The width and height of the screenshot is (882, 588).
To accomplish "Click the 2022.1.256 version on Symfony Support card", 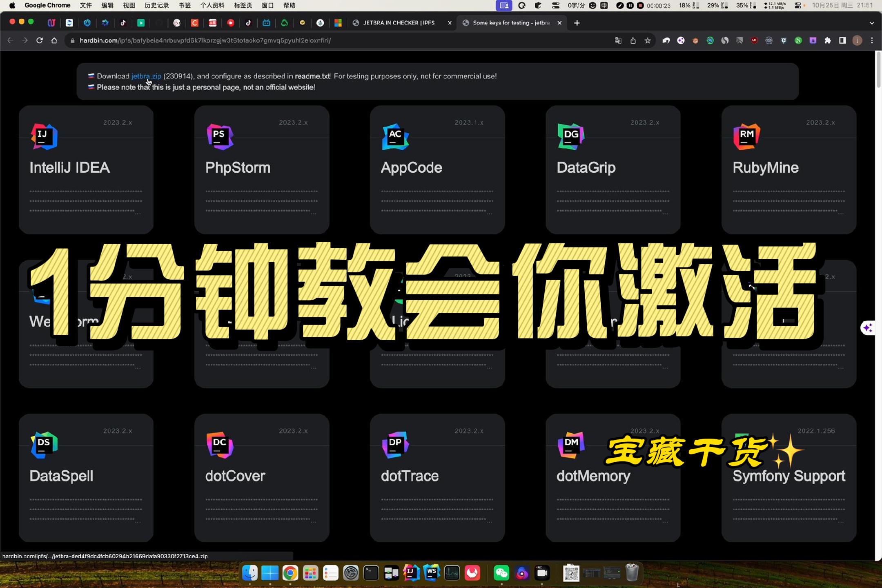I will point(816,431).
